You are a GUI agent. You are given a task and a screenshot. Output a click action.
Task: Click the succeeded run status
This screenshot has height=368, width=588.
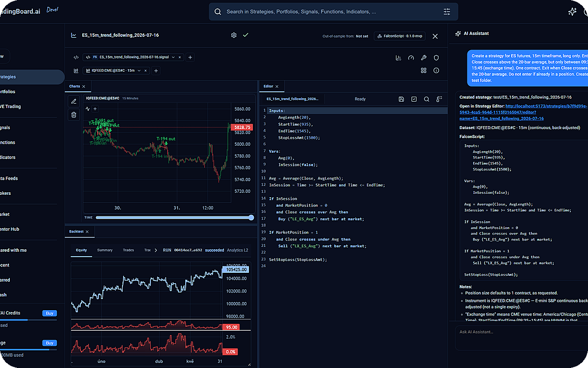(214, 250)
